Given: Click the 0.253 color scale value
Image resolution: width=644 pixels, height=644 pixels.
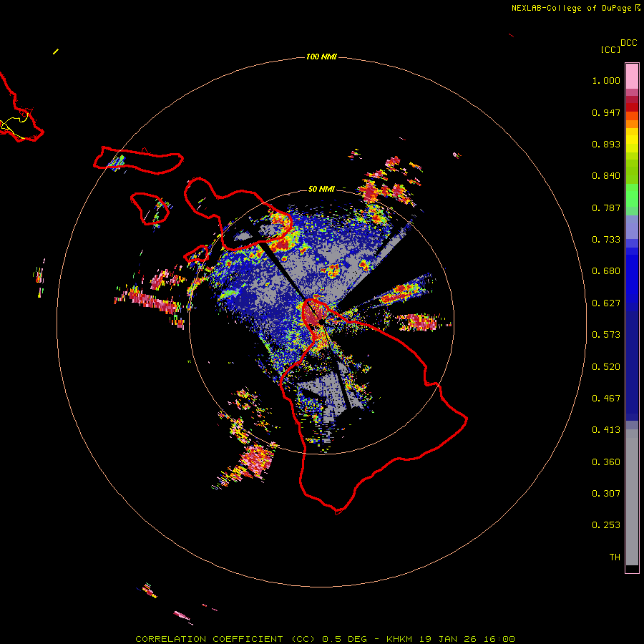Looking at the screenshot, I should pos(606,525).
